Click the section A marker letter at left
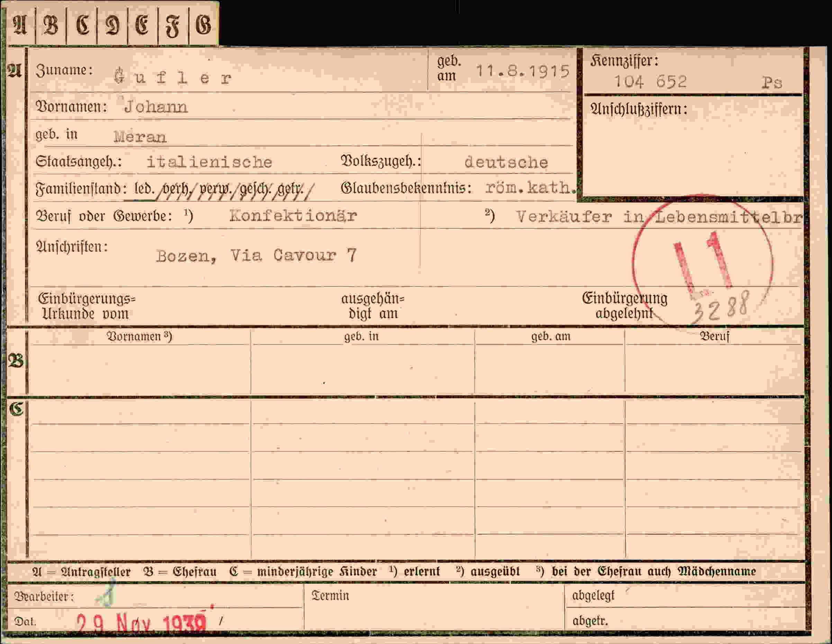 [x=15, y=71]
